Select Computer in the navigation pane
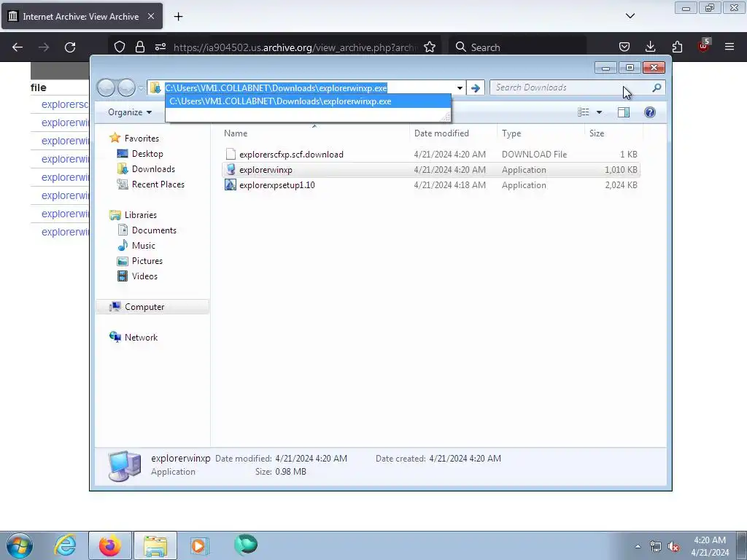 click(x=152, y=307)
